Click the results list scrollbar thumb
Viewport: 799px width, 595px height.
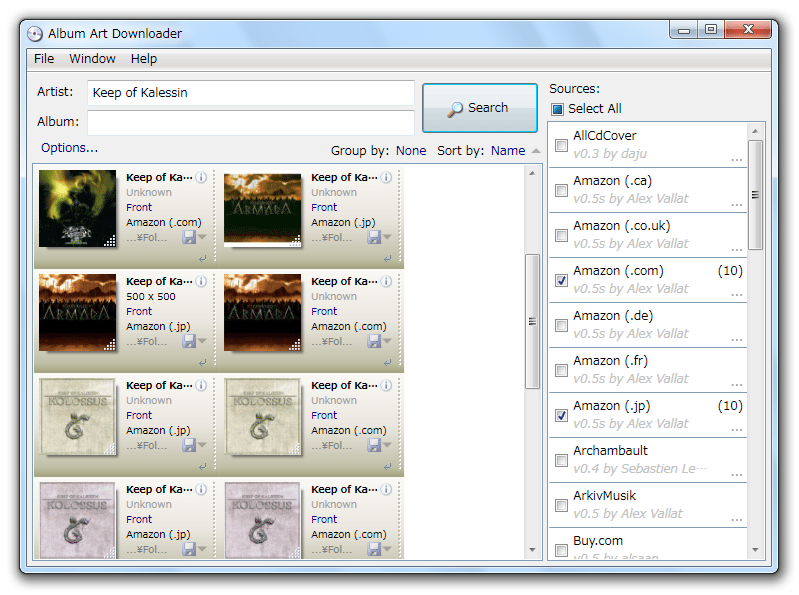532,321
